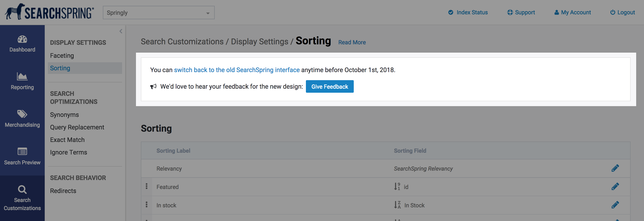Open Synonyms under Search Optimizations
The height and width of the screenshot is (221, 644).
point(64,115)
